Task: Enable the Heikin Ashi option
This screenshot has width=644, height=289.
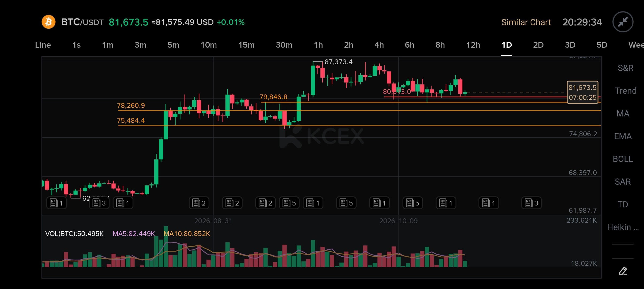Action: [623, 227]
